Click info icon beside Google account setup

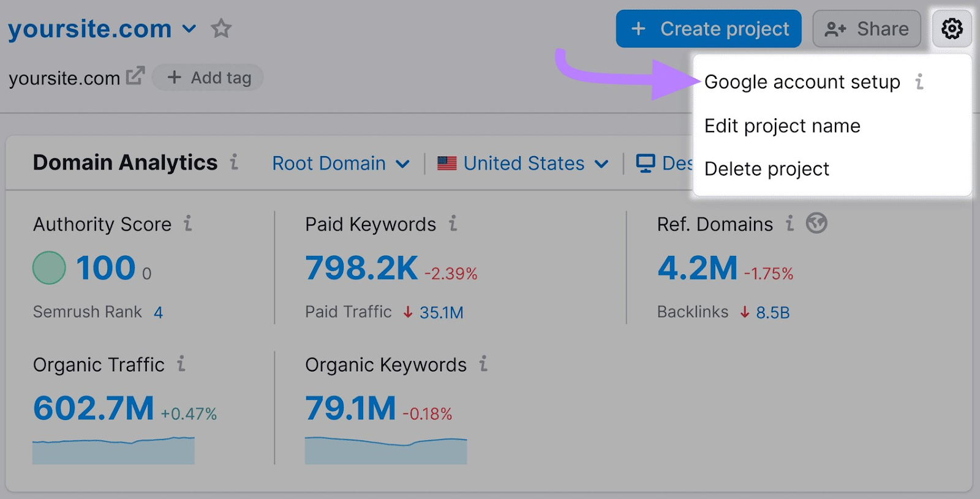(919, 81)
